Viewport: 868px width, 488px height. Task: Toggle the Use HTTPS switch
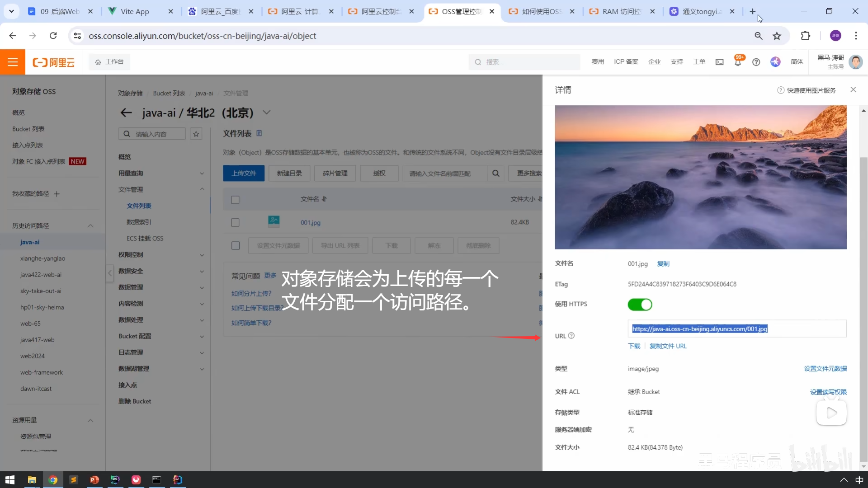(640, 305)
